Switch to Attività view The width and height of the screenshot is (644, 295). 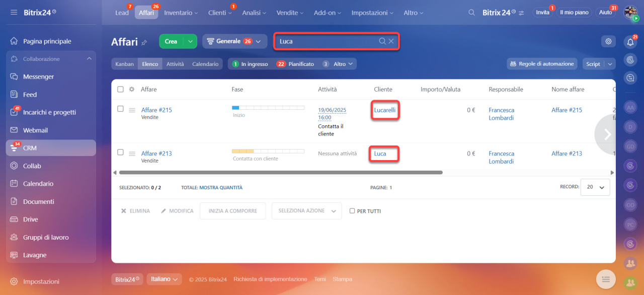tap(175, 64)
